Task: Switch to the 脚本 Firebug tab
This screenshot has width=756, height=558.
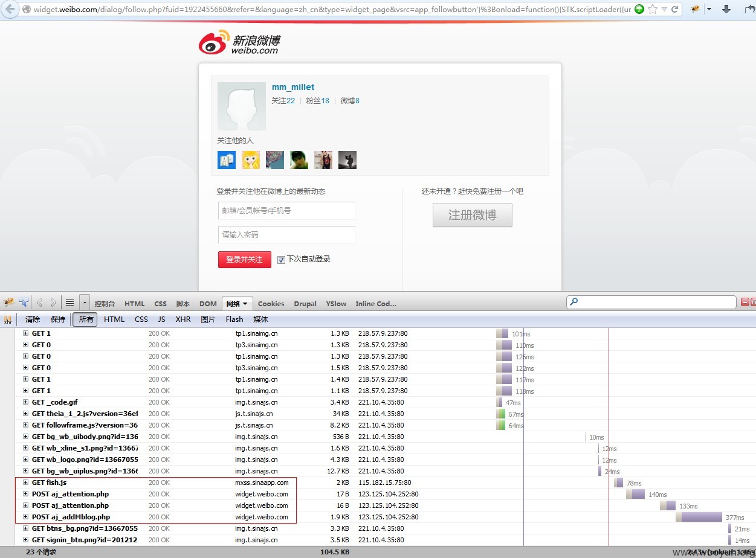Action: tap(183, 304)
